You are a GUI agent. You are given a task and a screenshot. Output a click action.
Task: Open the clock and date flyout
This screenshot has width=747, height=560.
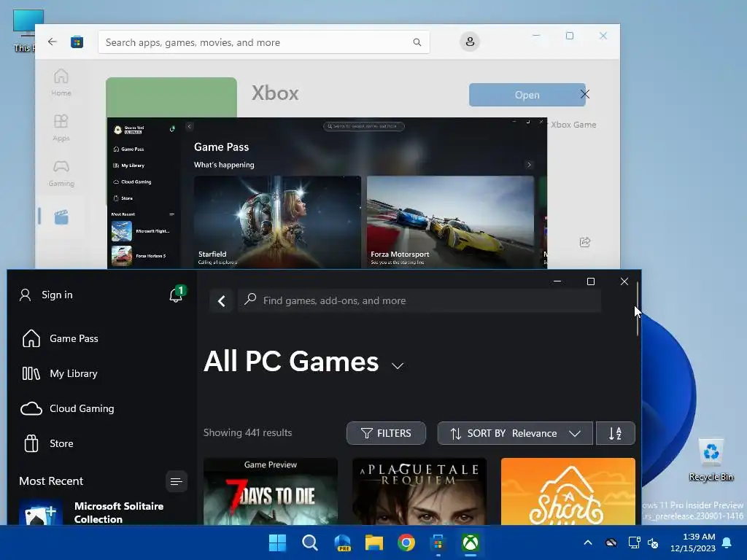click(693, 542)
